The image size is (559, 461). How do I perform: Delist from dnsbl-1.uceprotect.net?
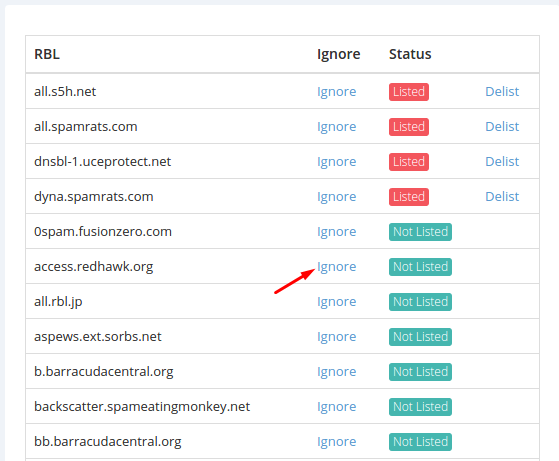[x=502, y=162]
